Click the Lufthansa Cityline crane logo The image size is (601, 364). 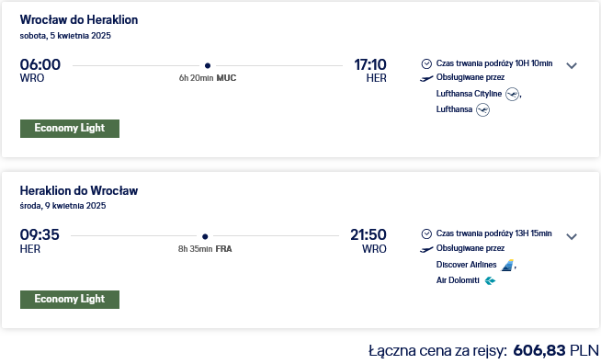tap(512, 94)
